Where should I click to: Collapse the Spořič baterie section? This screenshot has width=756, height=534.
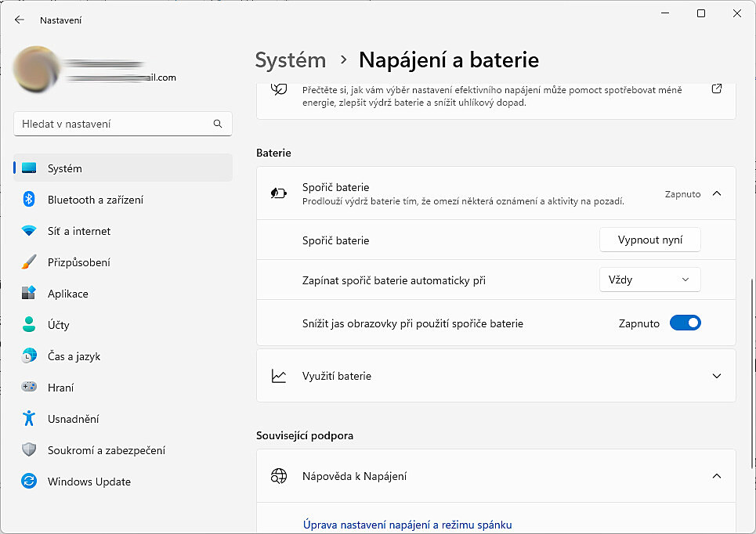click(716, 193)
